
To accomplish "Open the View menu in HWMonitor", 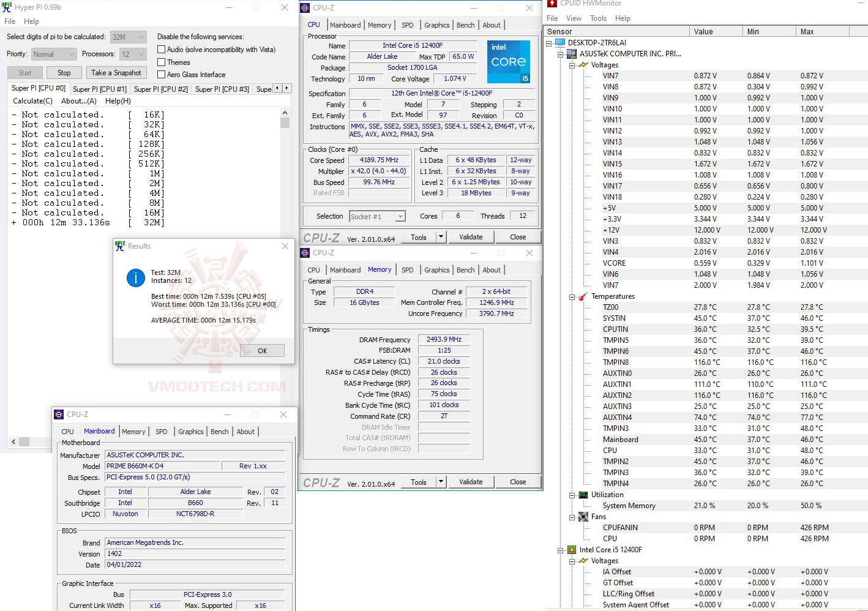I will tap(574, 18).
